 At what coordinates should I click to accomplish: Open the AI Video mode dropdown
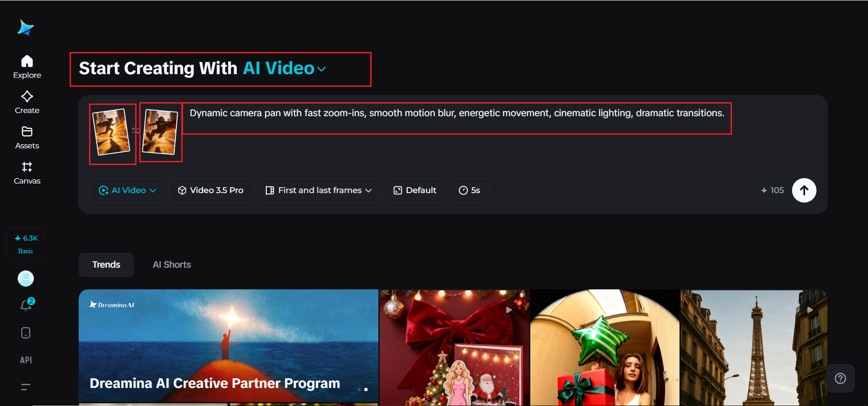(127, 190)
